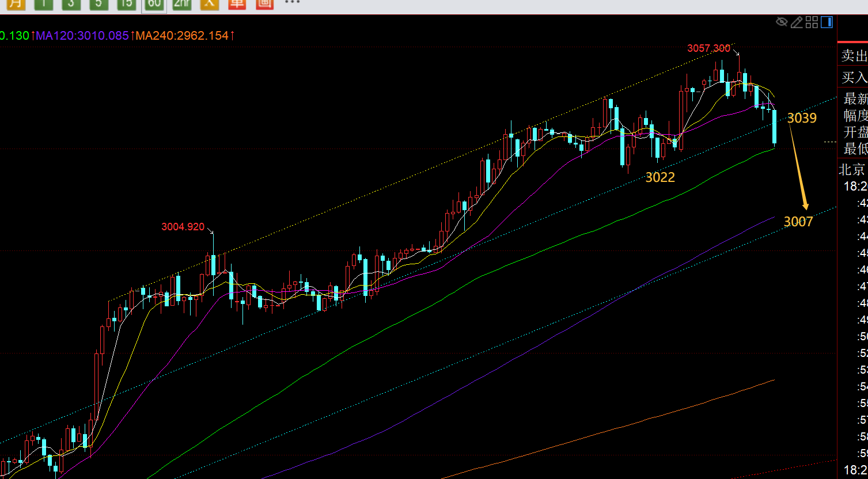Click the MA240 indicator label
Image resolution: width=868 pixels, height=479 pixels.
point(182,36)
